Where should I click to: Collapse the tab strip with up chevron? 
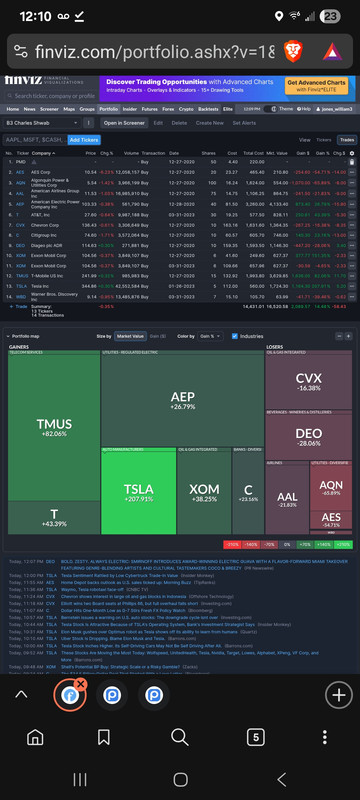coord(21,694)
